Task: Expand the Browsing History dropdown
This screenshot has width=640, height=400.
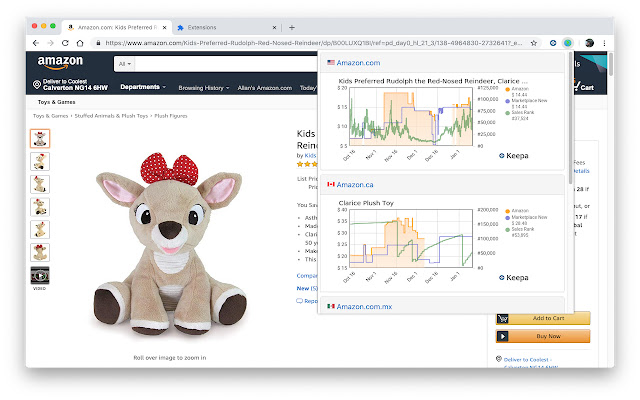Action: click(203, 87)
